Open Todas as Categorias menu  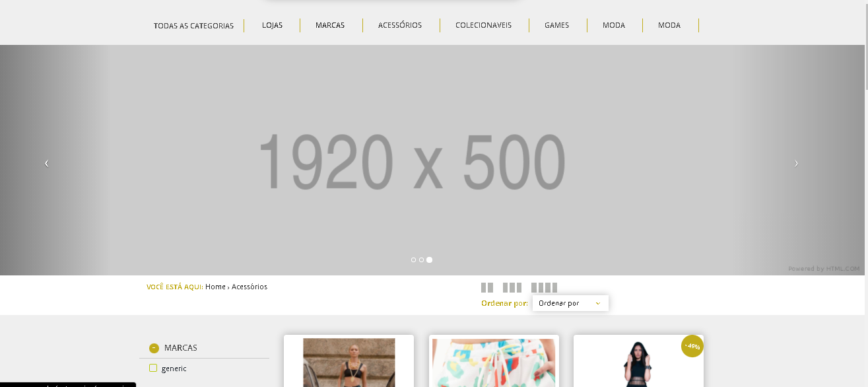193,26
